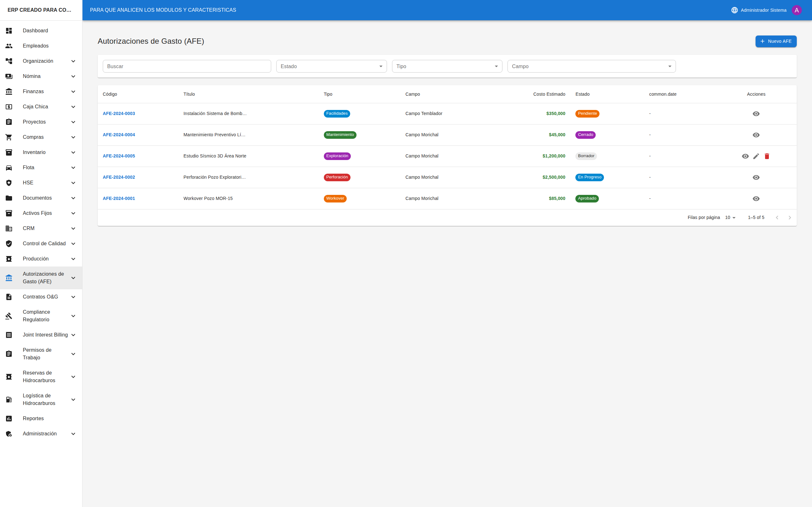Viewport: 812px width, 507px height.
Task: Open the Reportes menu item
Action: [33, 419]
